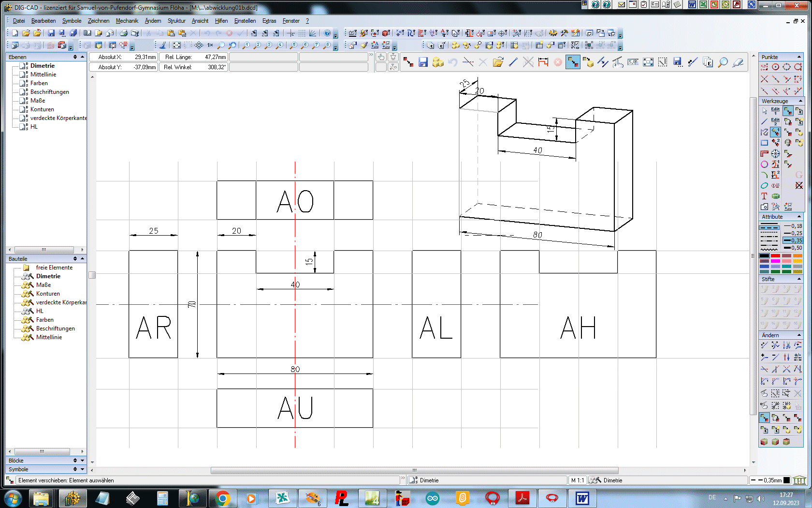Collapse the Ändern panel
This screenshot has height=508, width=812.
click(x=799, y=335)
